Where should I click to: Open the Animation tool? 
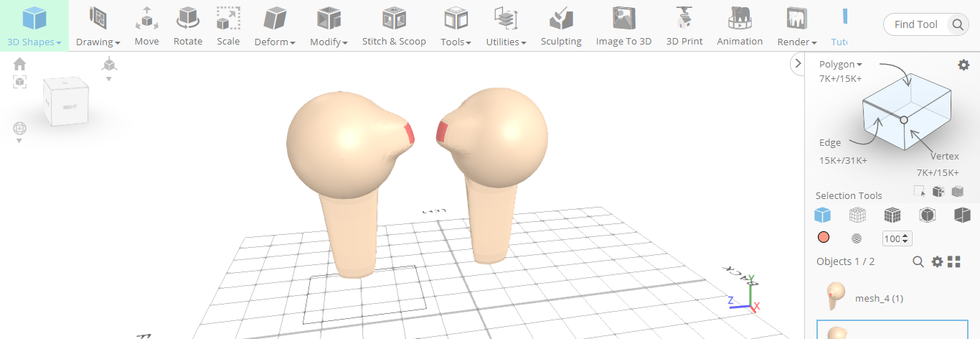click(740, 26)
